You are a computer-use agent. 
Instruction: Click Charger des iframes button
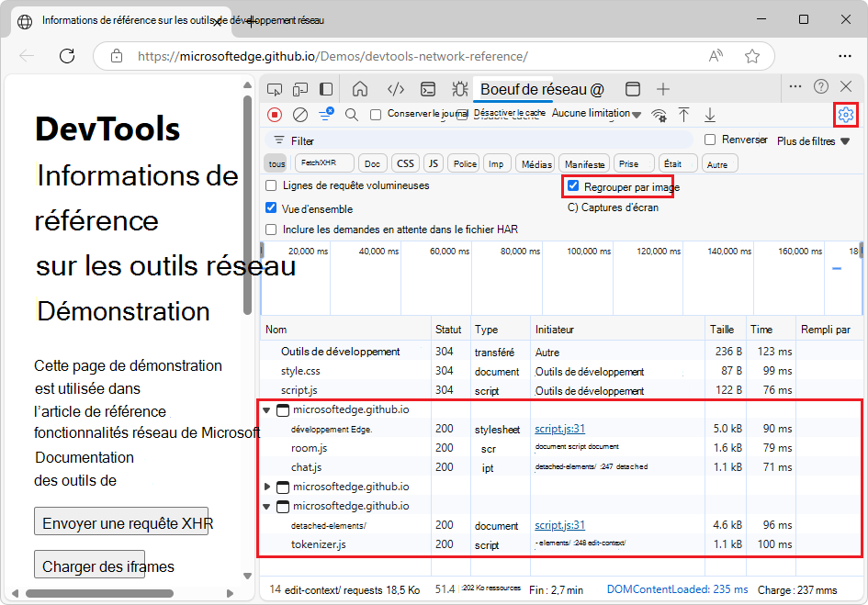[90, 564]
